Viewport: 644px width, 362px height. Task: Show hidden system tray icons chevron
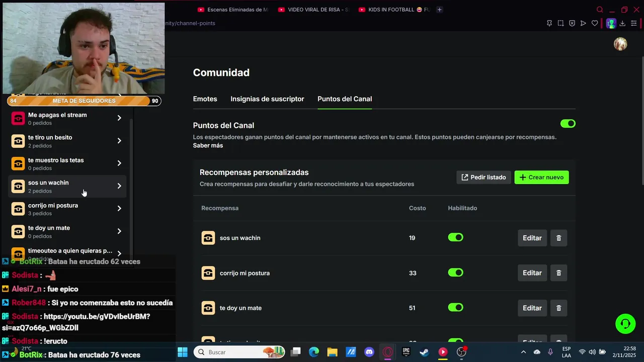click(x=523, y=352)
